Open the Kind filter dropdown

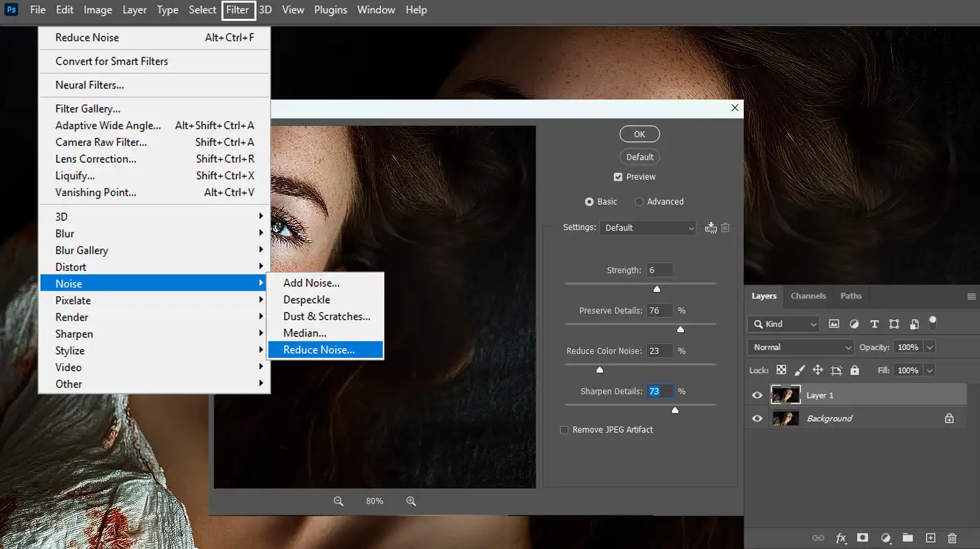783,324
